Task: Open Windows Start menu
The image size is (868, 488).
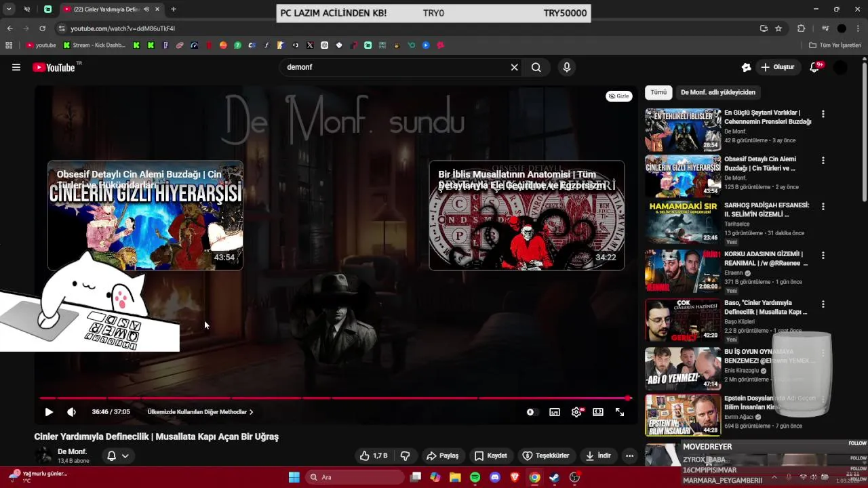Action: (x=294, y=477)
